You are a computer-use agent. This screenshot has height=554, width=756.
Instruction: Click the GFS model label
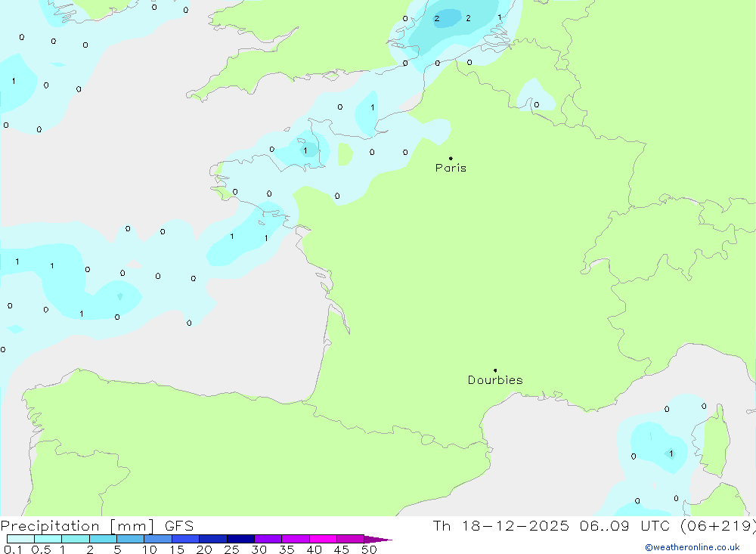pos(179,525)
